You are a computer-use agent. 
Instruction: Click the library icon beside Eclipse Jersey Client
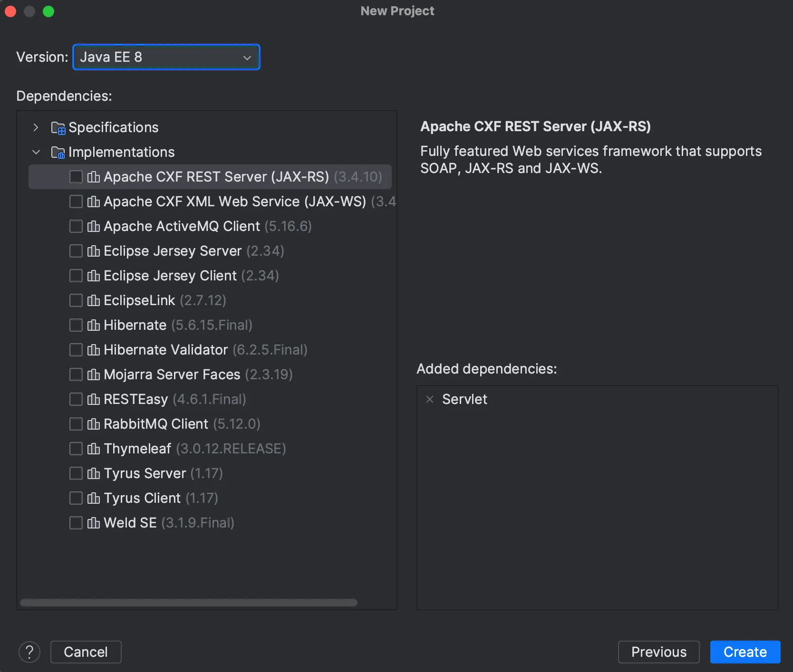(x=94, y=276)
